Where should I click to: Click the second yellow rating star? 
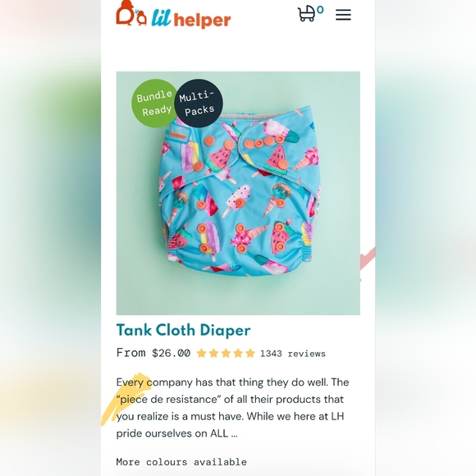pyautogui.click(x=213, y=354)
